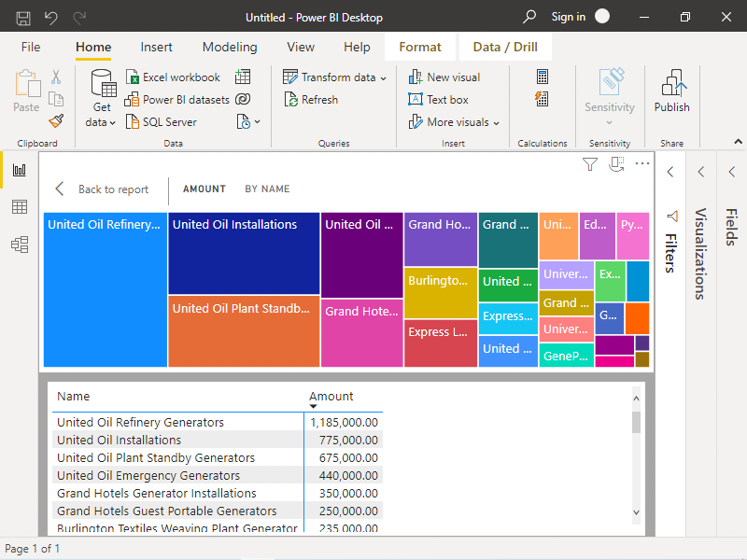Image resolution: width=747 pixels, height=560 pixels.
Task: Select the red Express L... treemap tile
Action: pos(441,343)
